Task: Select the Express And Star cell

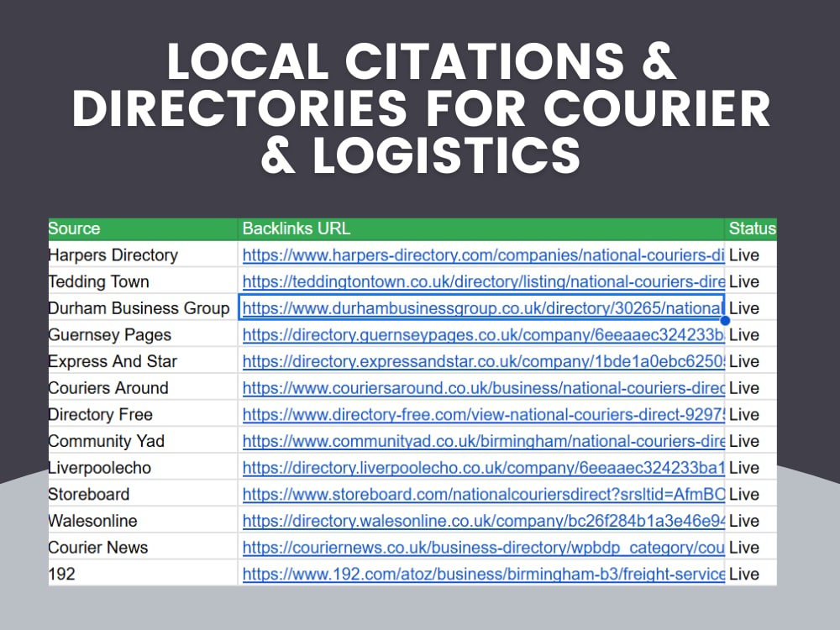Action: coord(143,361)
